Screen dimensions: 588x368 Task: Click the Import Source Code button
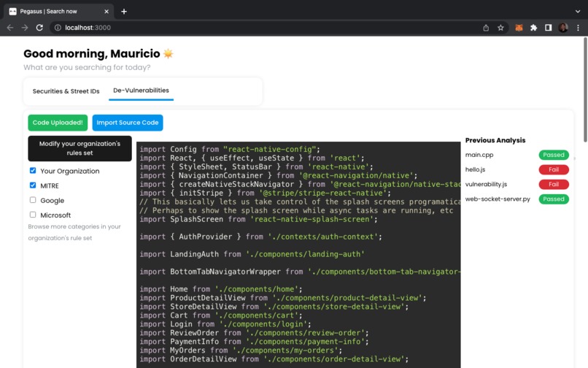coord(128,123)
